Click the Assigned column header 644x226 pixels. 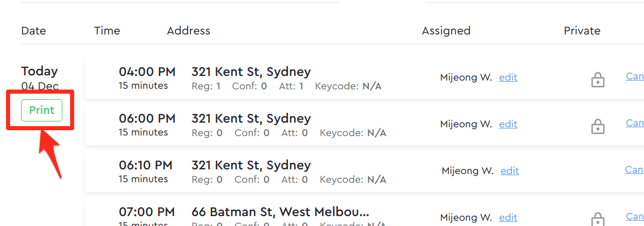point(446,30)
